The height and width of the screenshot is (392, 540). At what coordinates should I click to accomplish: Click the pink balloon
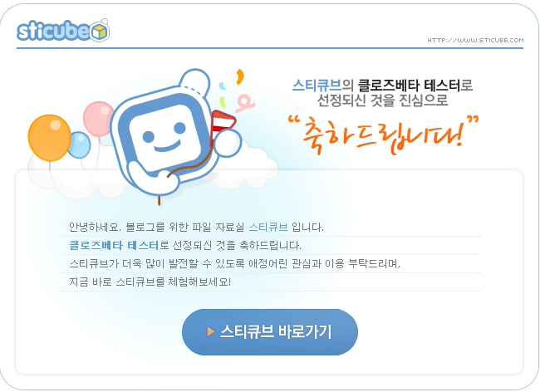pyautogui.click(x=97, y=119)
